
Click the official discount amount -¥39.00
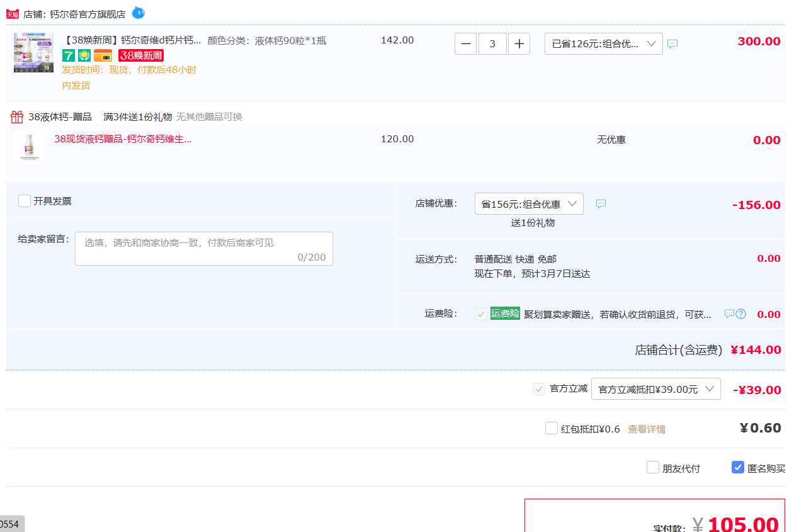tap(757, 390)
